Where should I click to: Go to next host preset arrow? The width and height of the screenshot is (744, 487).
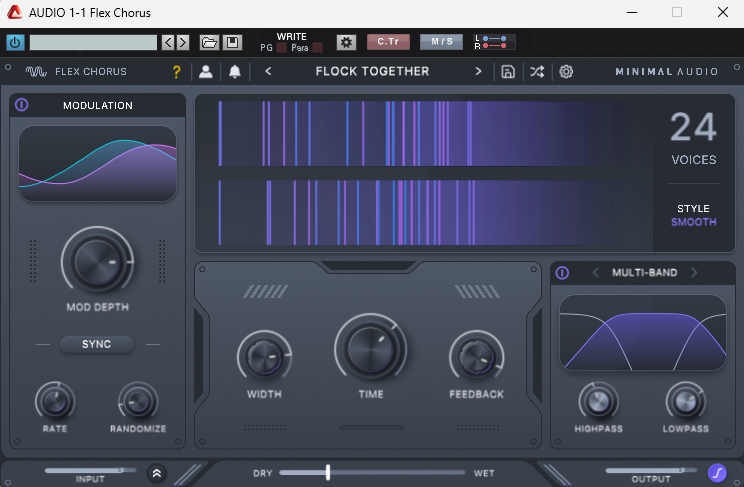pos(183,43)
